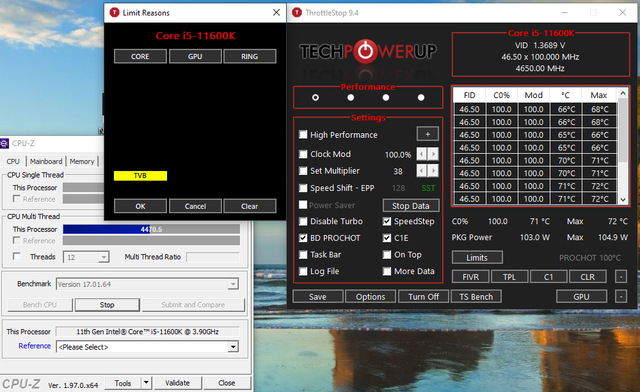This screenshot has height=392, width=640.
Task: Click CORE button in Limit Reasons
Action: (x=140, y=56)
